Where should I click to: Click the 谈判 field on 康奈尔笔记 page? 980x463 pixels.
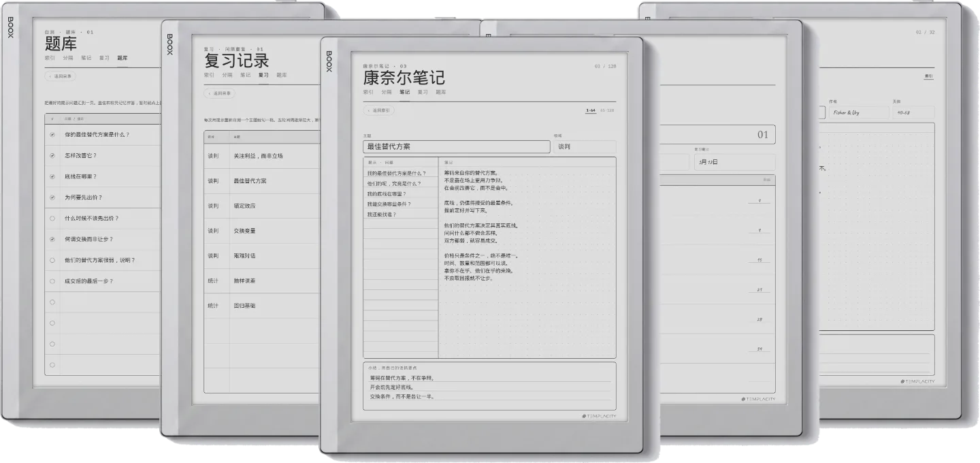pyautogui.click(x=585, y=146)
